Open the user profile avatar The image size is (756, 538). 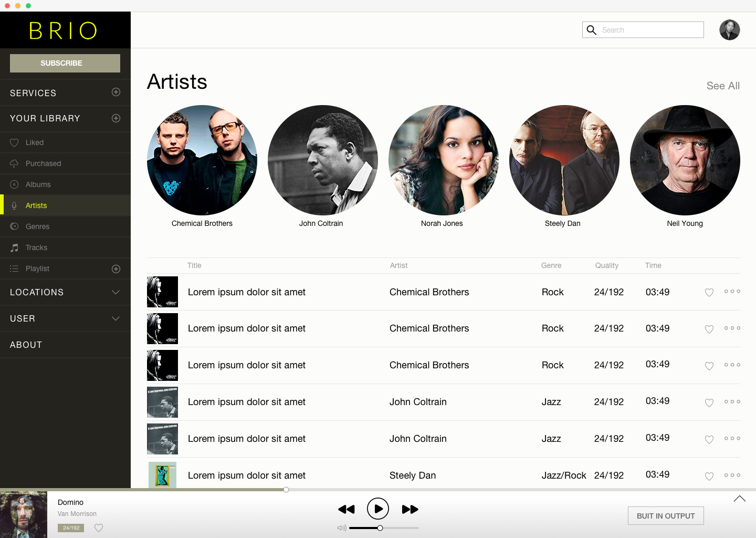tap(729, 30)
